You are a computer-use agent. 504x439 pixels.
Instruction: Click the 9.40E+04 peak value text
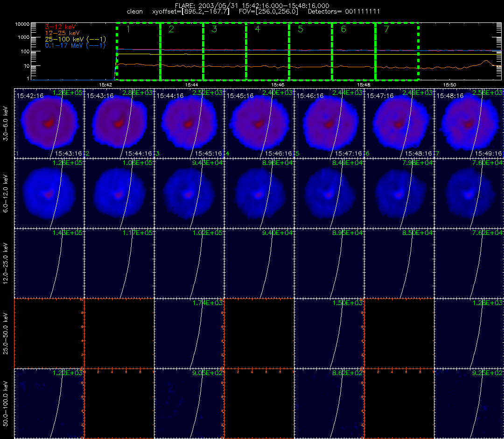pyautogui.click(x=277, y=233)
